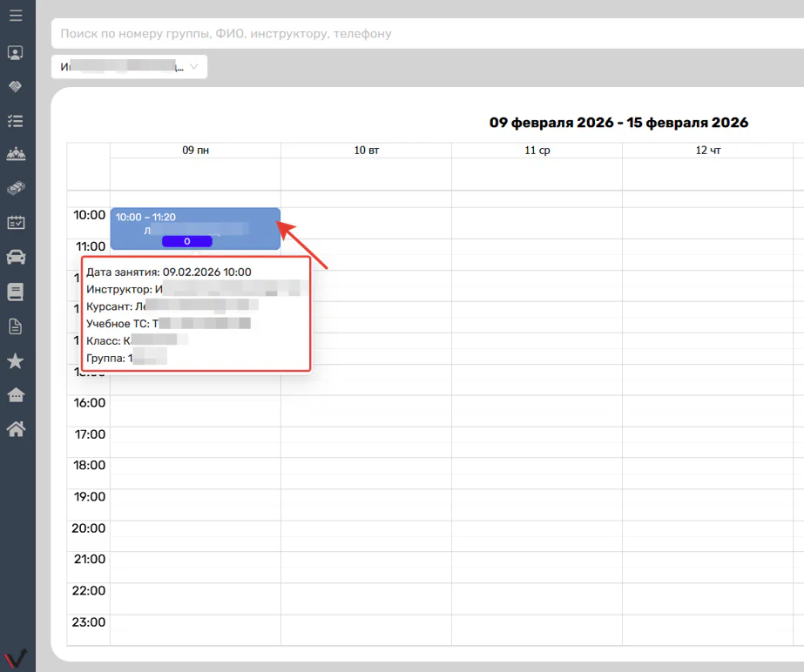
Task: Click the blue "0" badge on the lesson
Action: pyautogui.click(x=186, y=241)
